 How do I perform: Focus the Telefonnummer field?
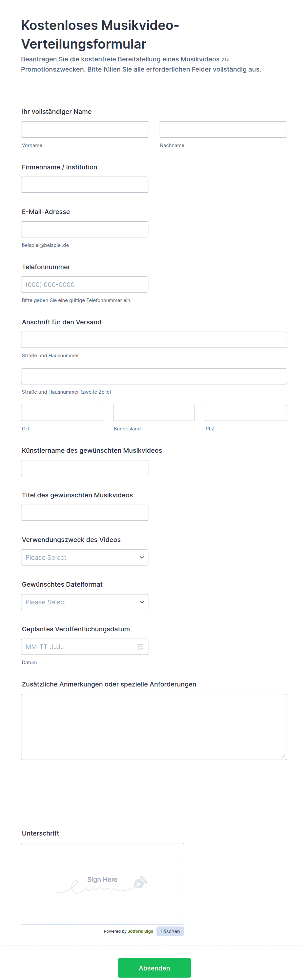(x=85, y=285)
